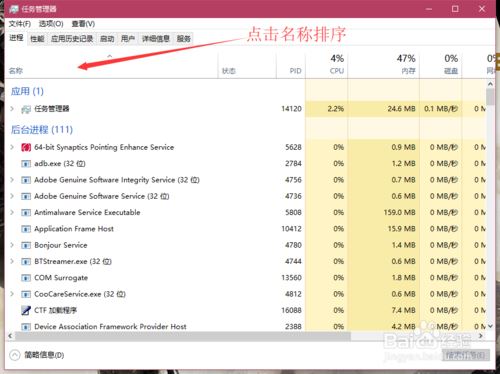Click memory value 24.6 MB

pos(402,109)
